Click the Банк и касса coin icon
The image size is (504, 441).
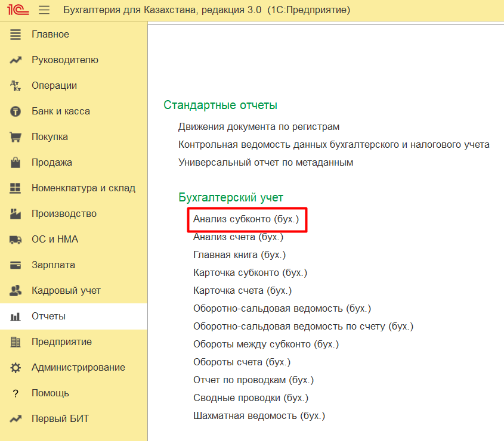click(16, 111)
